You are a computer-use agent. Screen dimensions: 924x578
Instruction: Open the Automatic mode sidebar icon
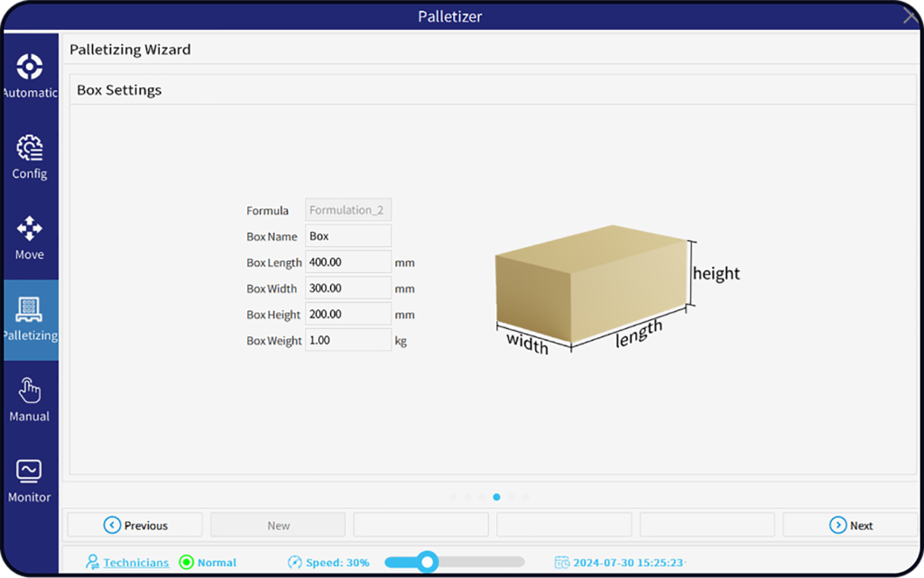coord(30,68)
